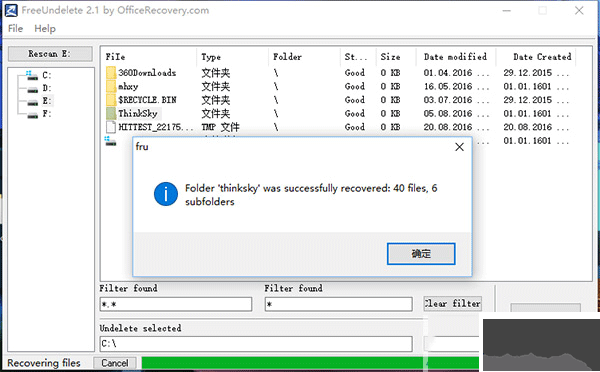Click drive label C: in tree
Viewport: 600px width, 372px height.
tap(47, 75)
